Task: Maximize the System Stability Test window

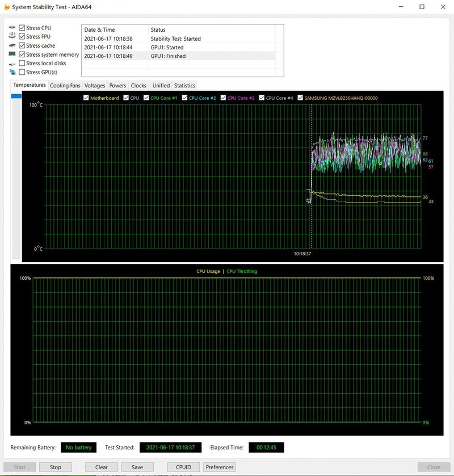Action: (422, 7)
